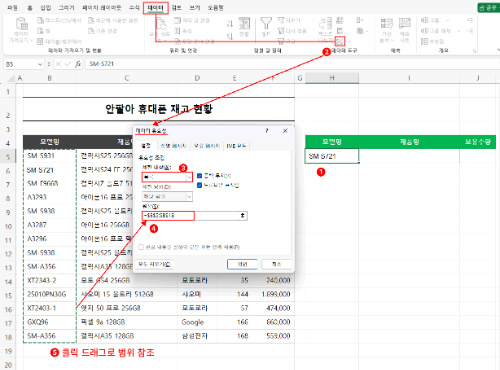Expand the Name Box dropdown showing B5
This screenshot has width=500, height=370.
pyautogui.click(x=40, y=64)
